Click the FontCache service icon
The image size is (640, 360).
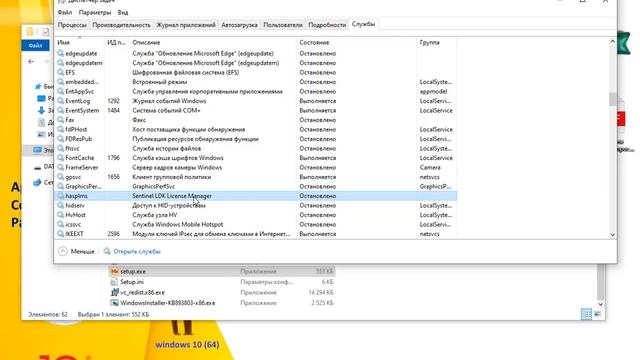60,158
